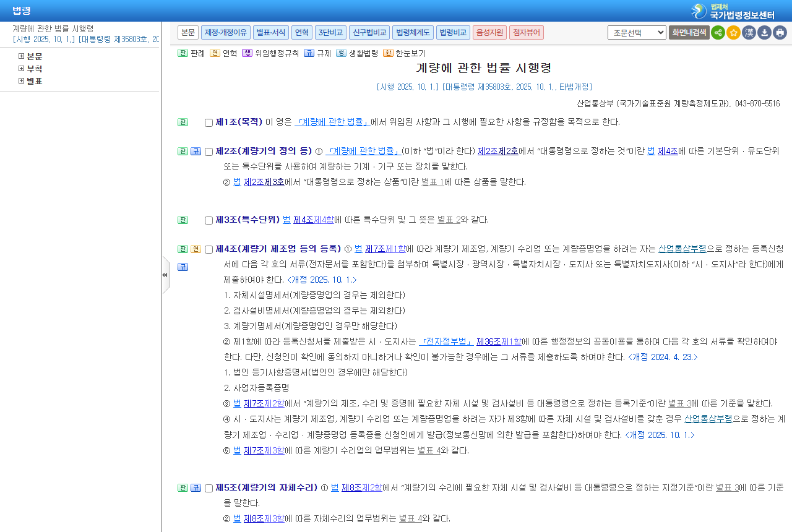792x532 pixels.
Task: Click the 음성지원 button
Action: coord(490,32)
